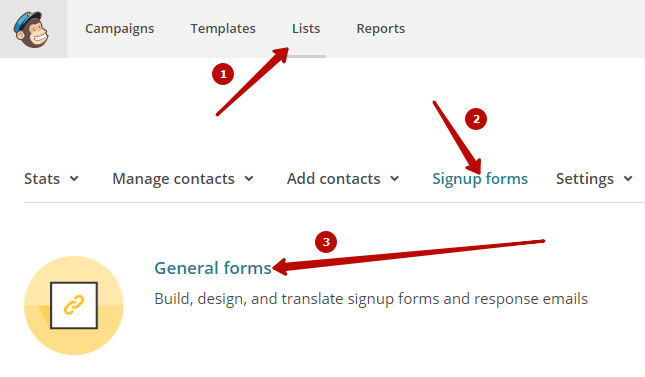Click the chevron beside Add contacts
This screenshot has height=377, width=645.
(394, 179)
